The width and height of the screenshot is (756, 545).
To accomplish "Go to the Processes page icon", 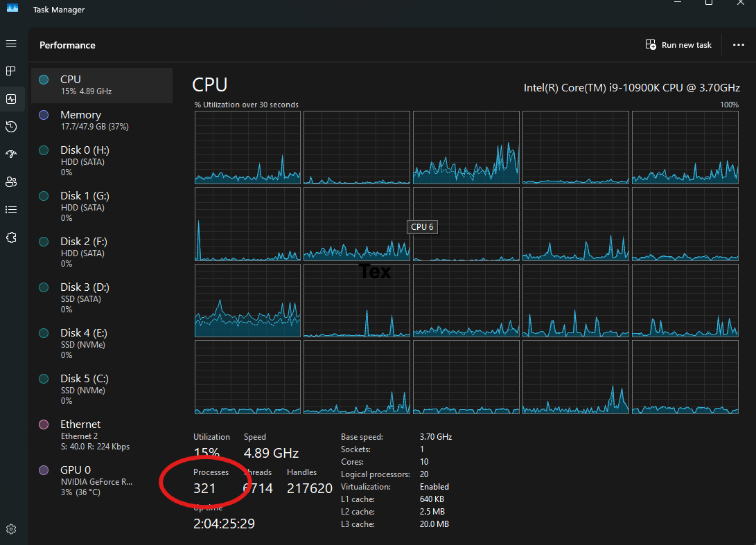I will pos(11,71).
